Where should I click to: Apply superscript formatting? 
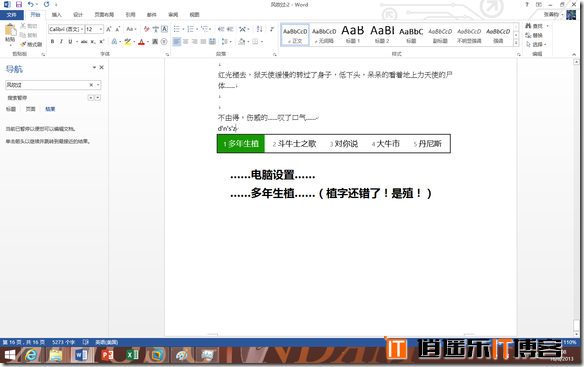point(101,42)
